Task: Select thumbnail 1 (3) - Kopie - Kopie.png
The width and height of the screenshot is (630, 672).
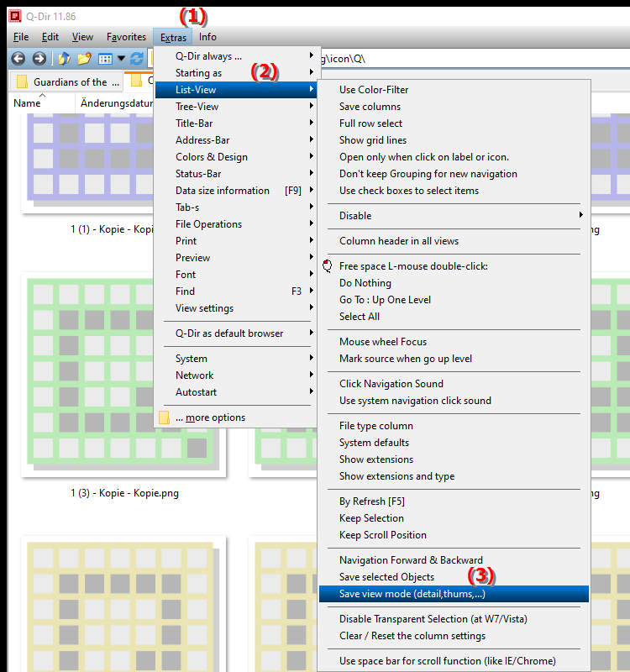Action: [123, 385]
